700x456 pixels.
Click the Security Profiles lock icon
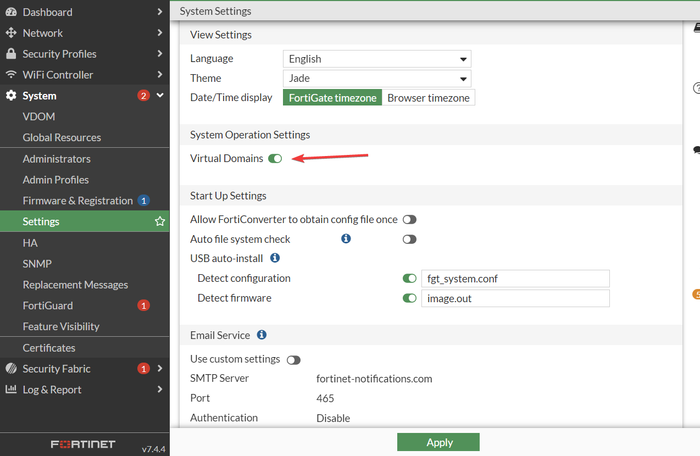[x=12, y=54]
